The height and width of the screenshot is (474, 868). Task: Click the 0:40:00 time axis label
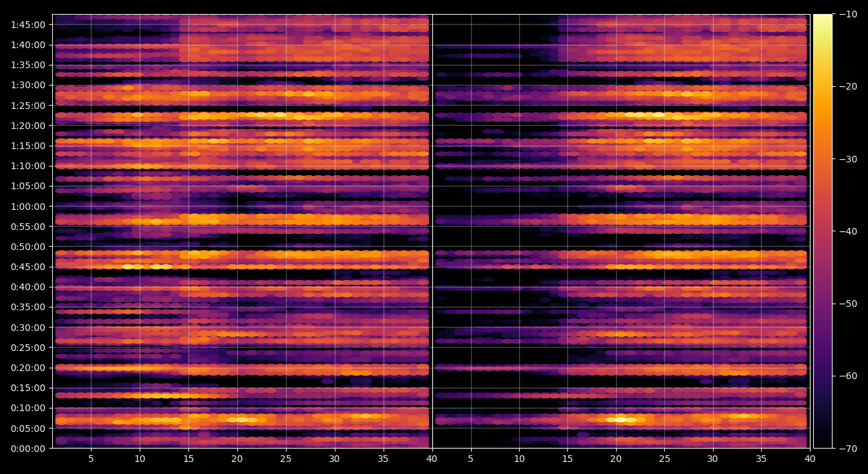(28, 287)
